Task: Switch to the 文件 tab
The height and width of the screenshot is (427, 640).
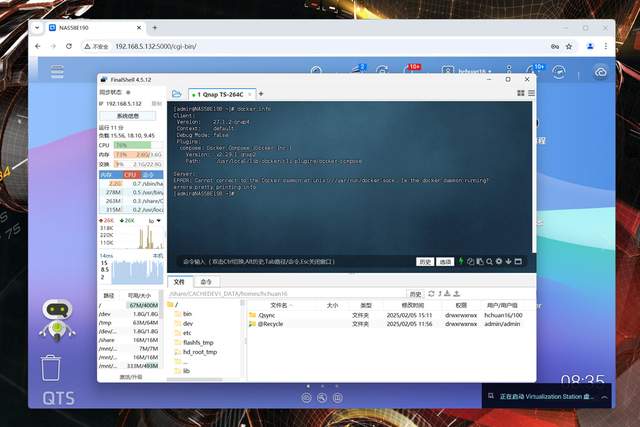Action: (179, 282)
